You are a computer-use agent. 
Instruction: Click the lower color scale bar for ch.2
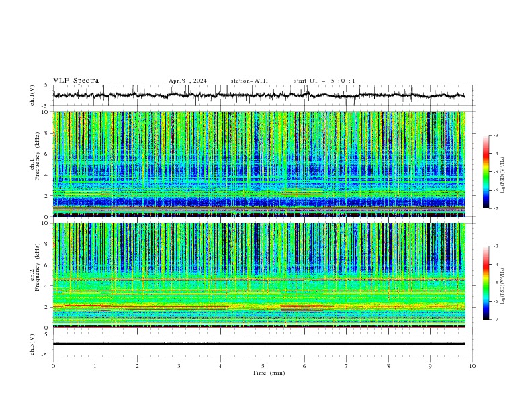click(x=486, y=283)
